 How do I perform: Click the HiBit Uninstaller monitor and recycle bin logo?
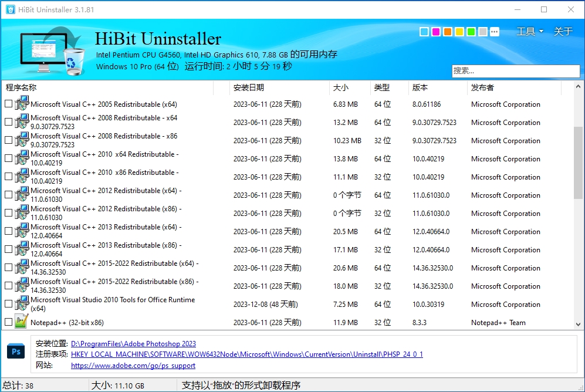pos(52,50)
